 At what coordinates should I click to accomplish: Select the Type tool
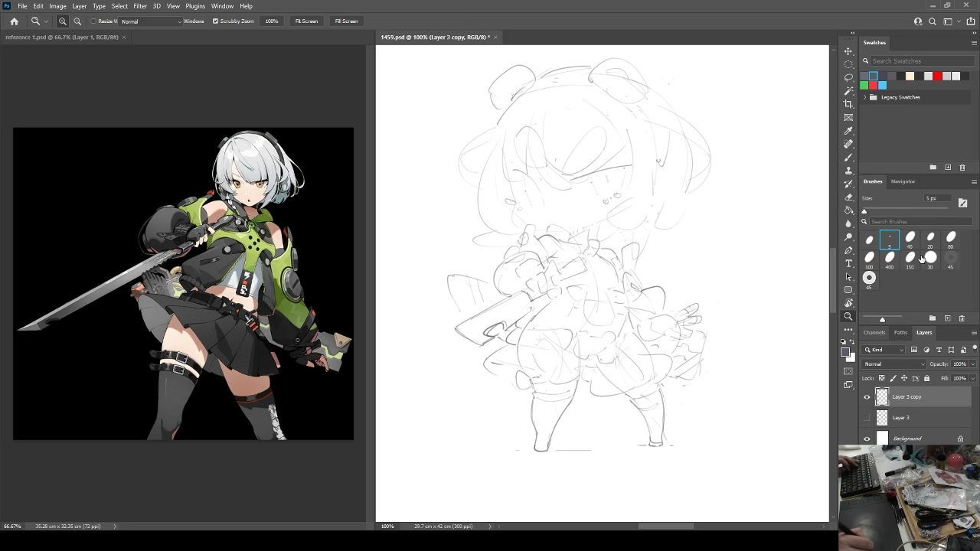[x=848, y=263]
